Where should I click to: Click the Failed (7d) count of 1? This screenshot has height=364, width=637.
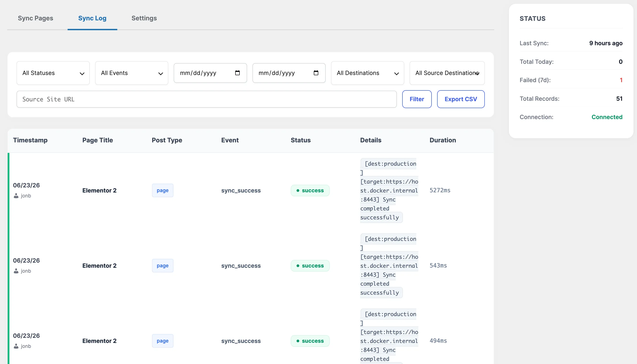coord(621,80)
